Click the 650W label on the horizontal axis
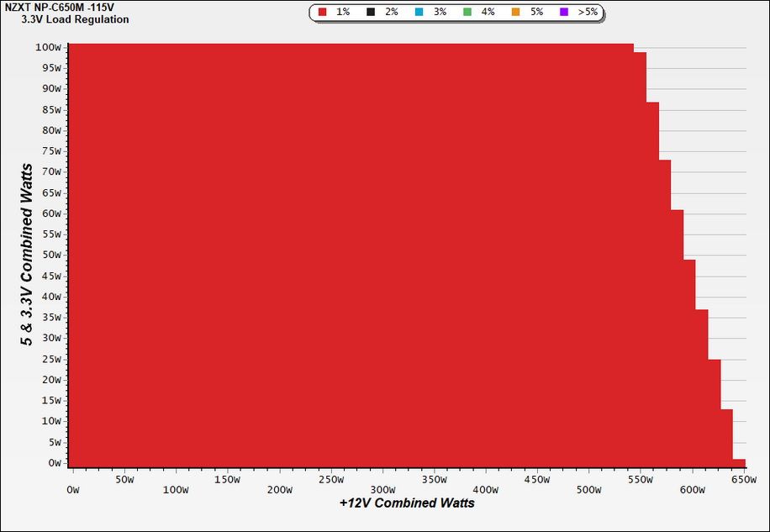770x532 pixels. [743, 480]
